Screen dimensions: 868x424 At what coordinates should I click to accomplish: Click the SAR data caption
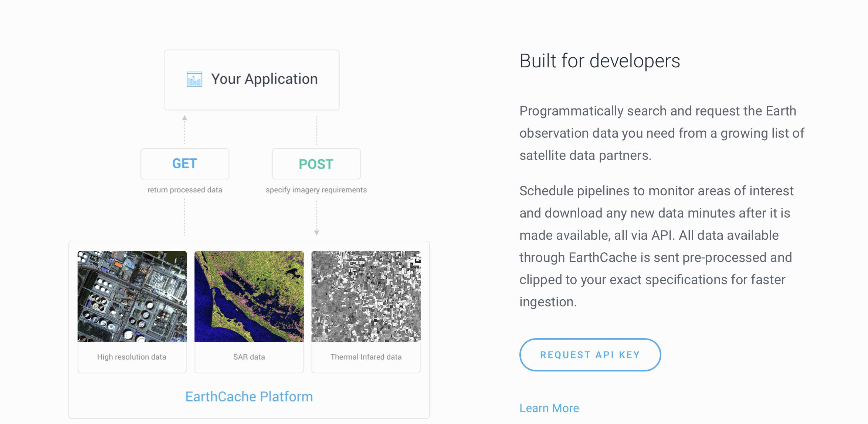[249, 357]
